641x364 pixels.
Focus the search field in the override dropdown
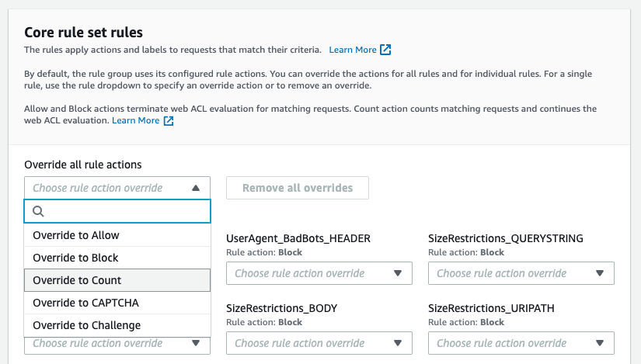(117, 211)
